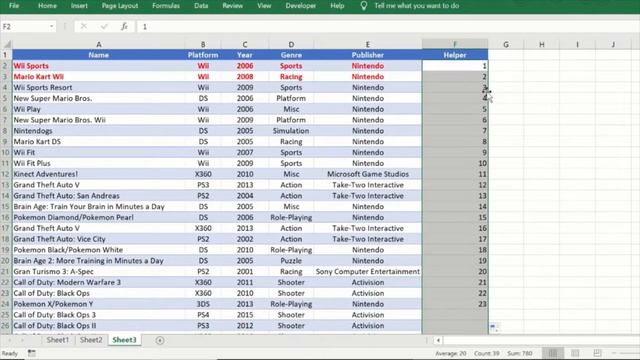
Task: Open the Formulas ribbon tab
Action: coord(166,6)
